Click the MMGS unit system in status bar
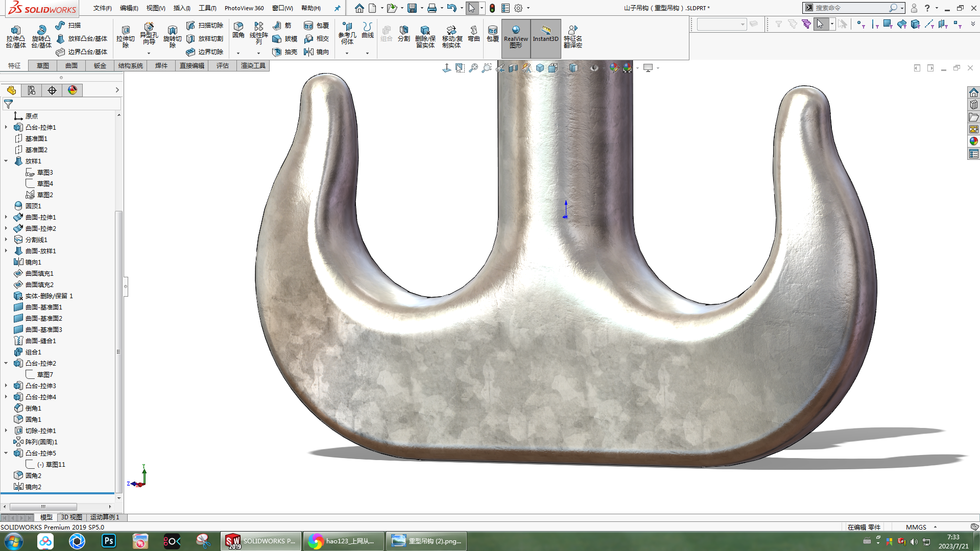This screenshot has width=980, height=551. coord(916,527)
